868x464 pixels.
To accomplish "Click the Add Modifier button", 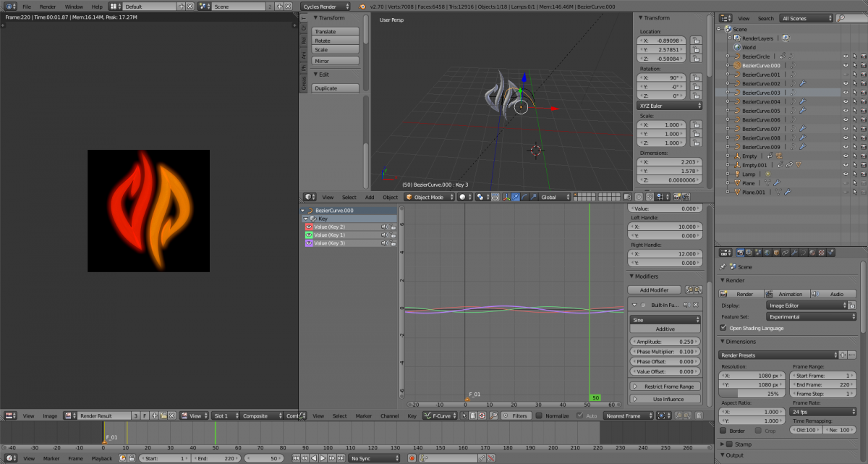I will pos(654,290).
